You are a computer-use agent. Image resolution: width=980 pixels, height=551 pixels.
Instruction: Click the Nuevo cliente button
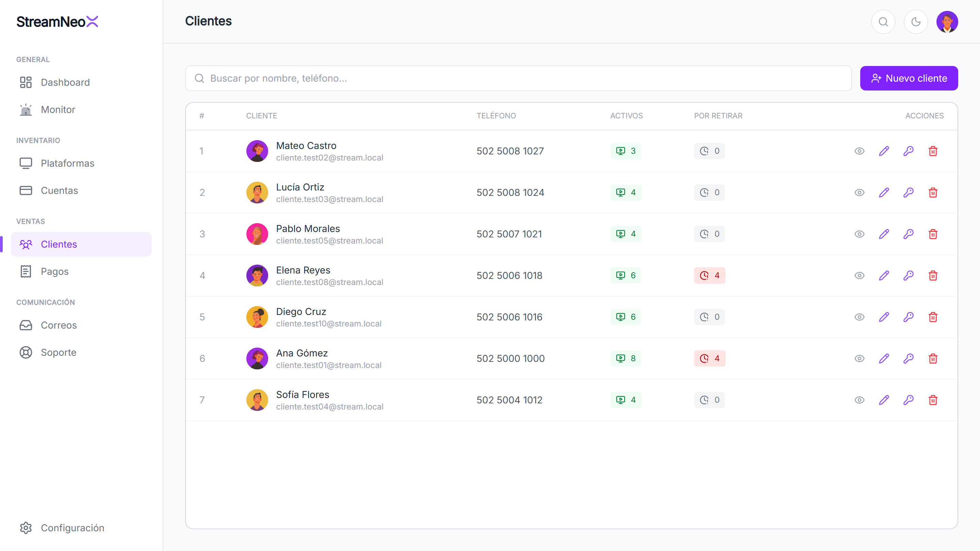pos(909,78)
